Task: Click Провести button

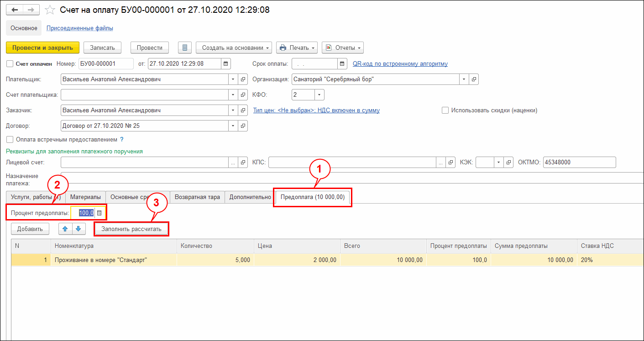Action: (150, 47)
